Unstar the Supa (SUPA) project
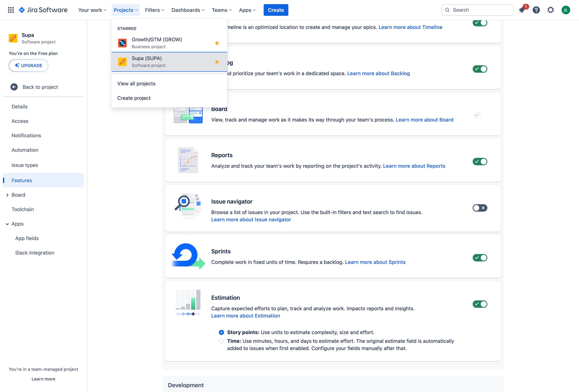 pyautogui.click(x=217, y=62)
